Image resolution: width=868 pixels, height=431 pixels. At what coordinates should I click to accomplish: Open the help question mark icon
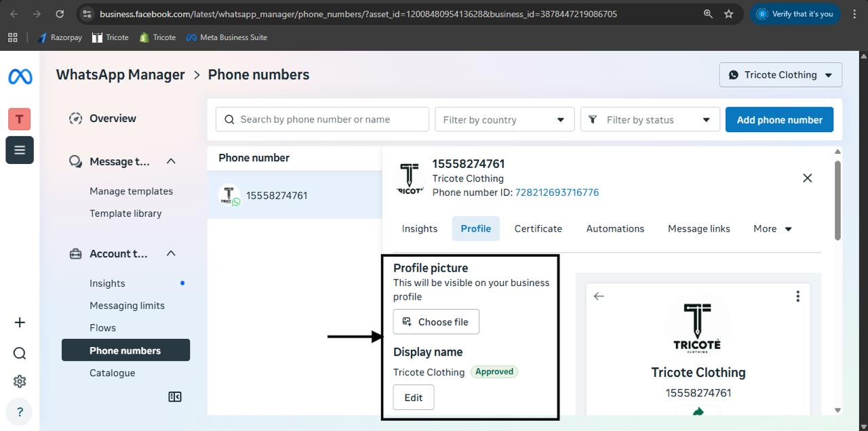click(20, 411)
